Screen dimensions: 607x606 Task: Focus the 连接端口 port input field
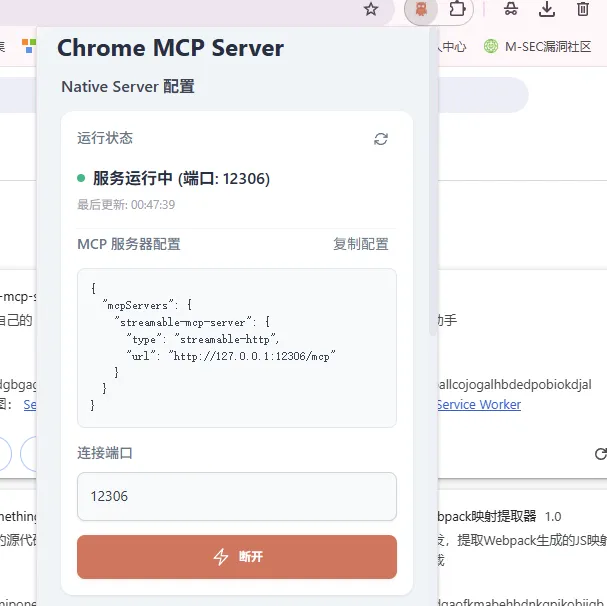(237, 496)
